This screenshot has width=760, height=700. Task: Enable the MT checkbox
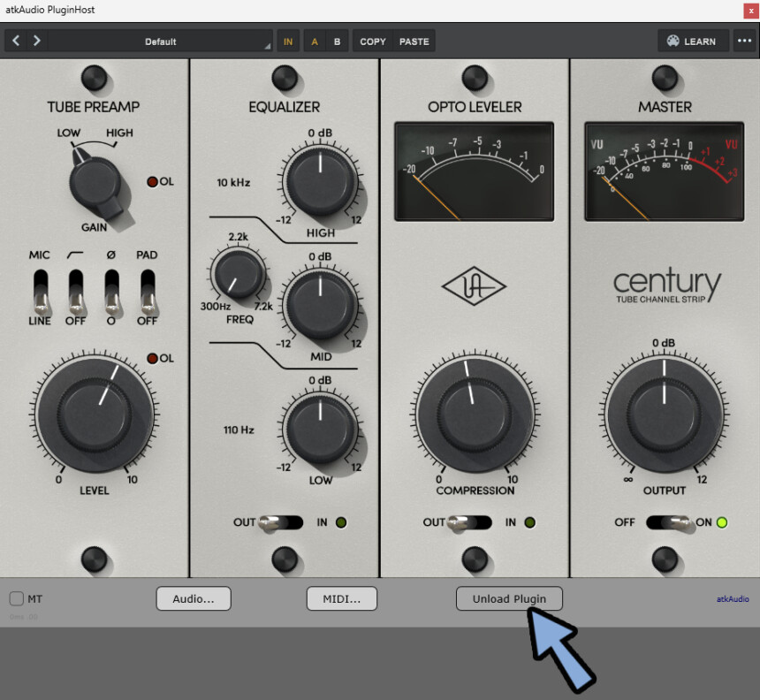(17, 598)
